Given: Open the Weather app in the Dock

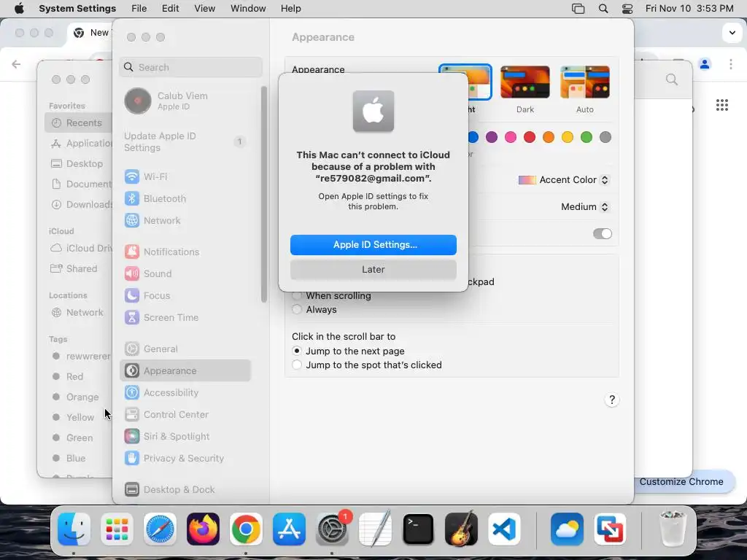Looking at the screenshot, I should click(567, 529).
